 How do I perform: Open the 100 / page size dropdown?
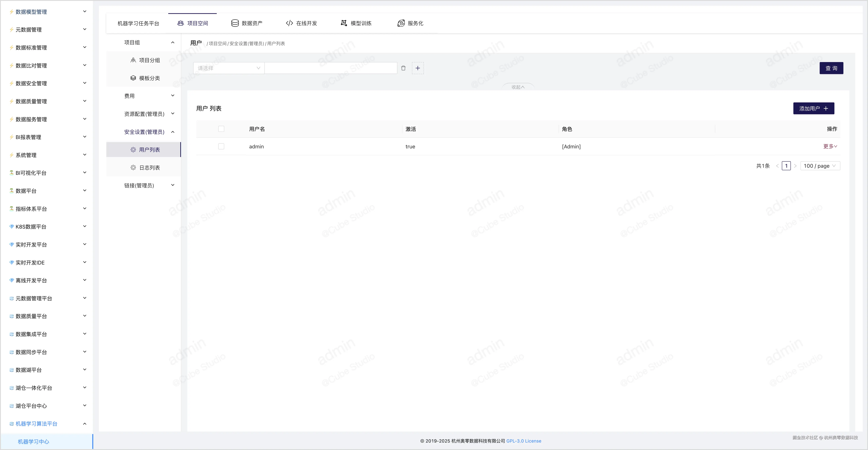pos(820,166)
